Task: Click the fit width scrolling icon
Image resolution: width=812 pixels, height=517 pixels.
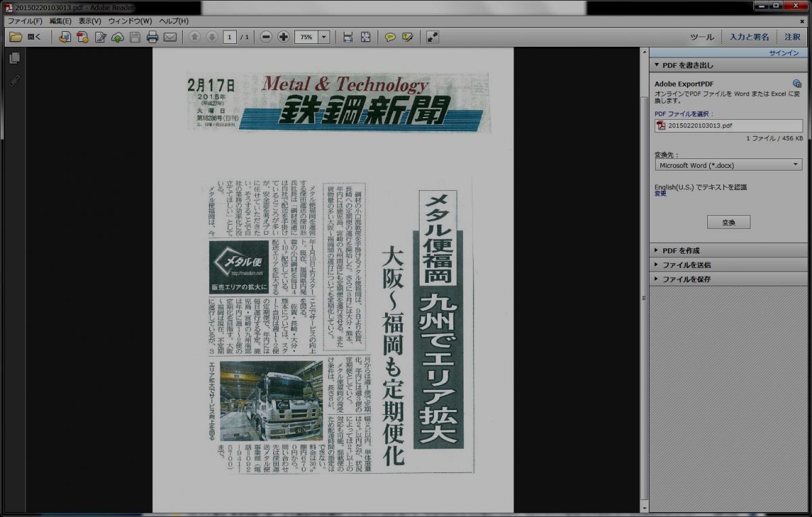Action: pyautogui.click(x=348, y=37)
